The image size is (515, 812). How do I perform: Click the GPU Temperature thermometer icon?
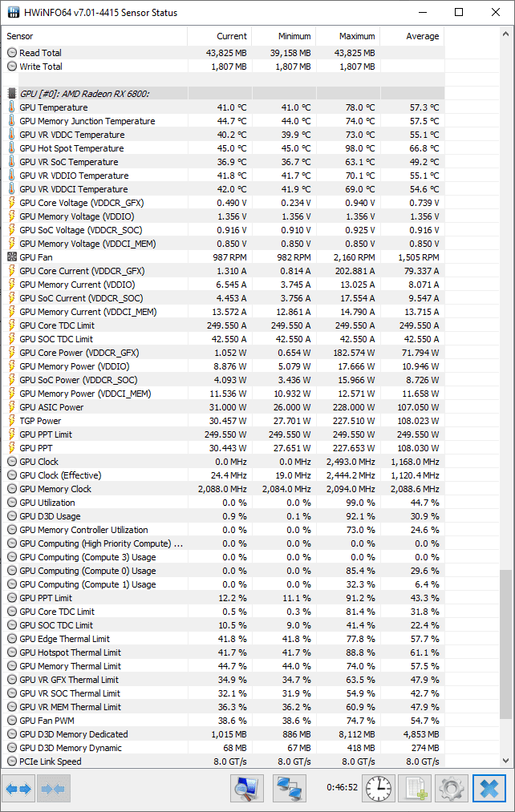pos(12,107)
